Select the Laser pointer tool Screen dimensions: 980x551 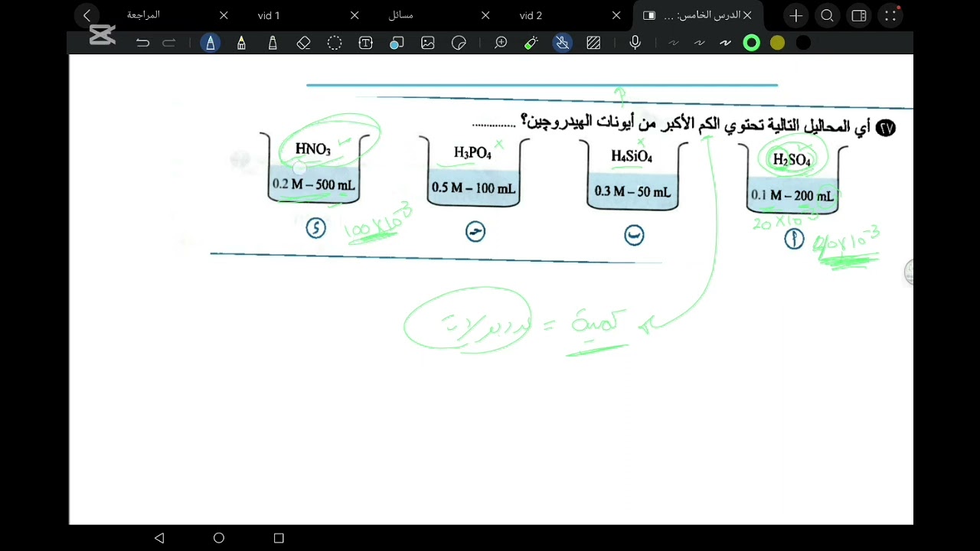[x=531, y=43]
